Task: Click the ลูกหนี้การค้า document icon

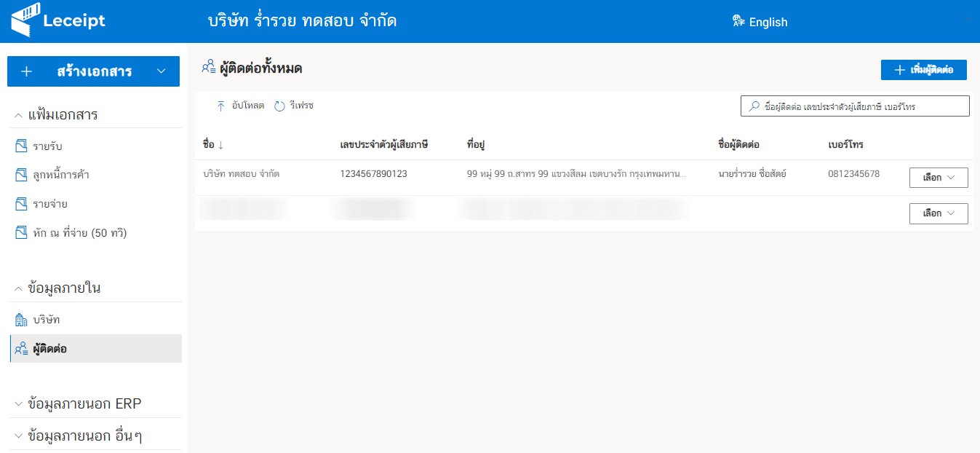Action: point(21,175)
